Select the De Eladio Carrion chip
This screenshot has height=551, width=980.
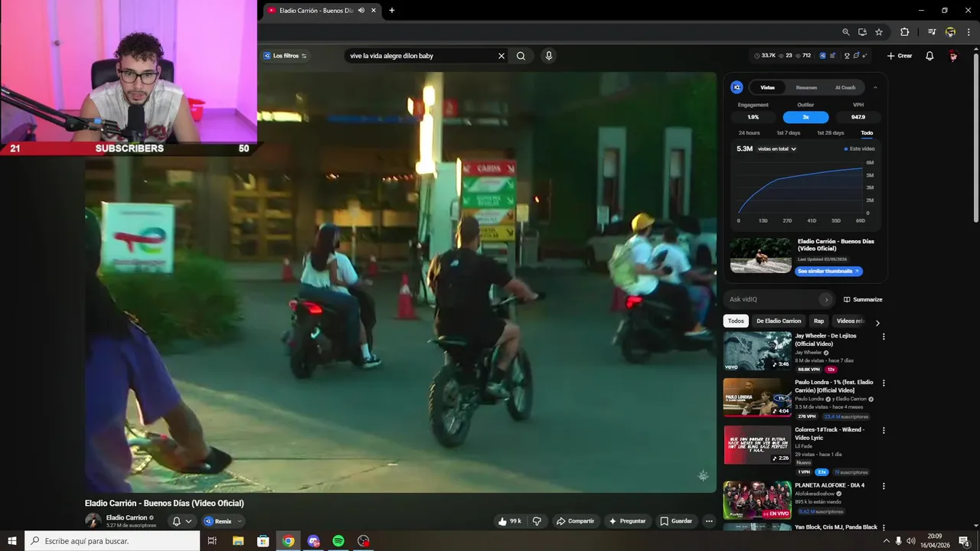click(779, 321)
